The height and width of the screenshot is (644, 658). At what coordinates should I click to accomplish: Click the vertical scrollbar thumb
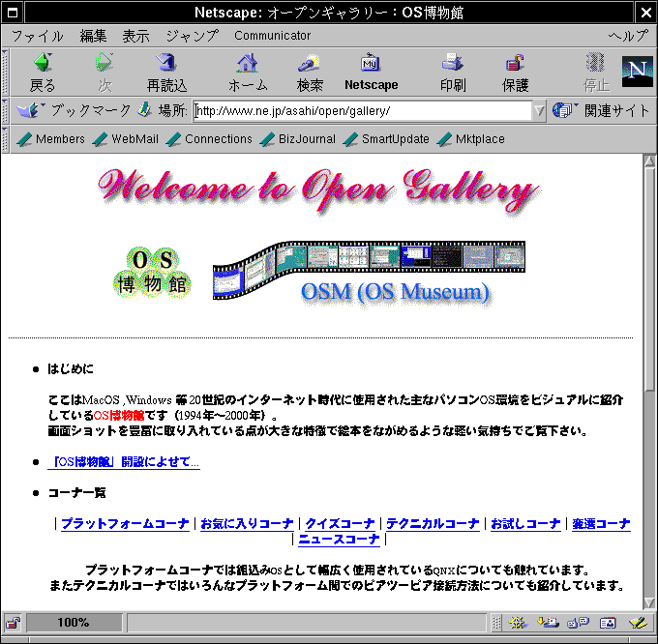point(649,279)
